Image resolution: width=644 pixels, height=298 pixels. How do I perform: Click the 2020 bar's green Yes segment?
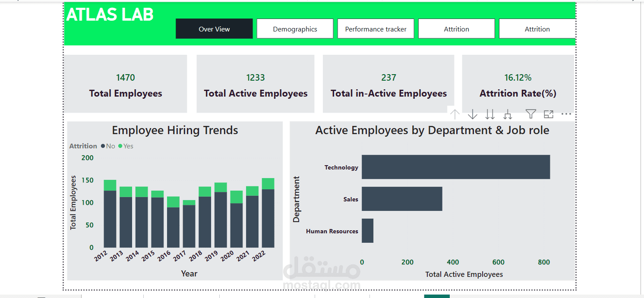click(237, 197)
